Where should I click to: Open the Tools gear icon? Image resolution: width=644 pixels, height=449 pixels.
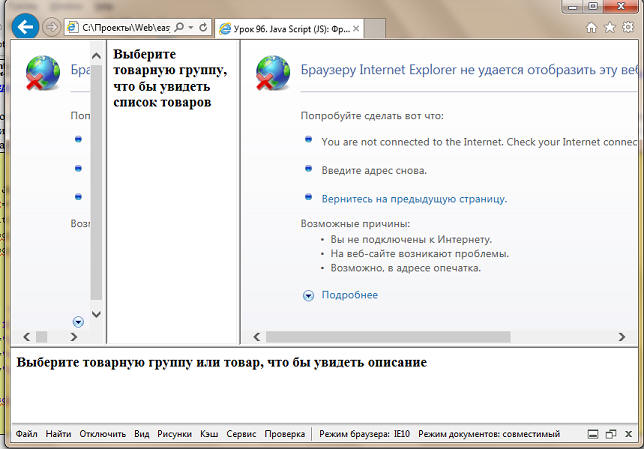point(627,27)
